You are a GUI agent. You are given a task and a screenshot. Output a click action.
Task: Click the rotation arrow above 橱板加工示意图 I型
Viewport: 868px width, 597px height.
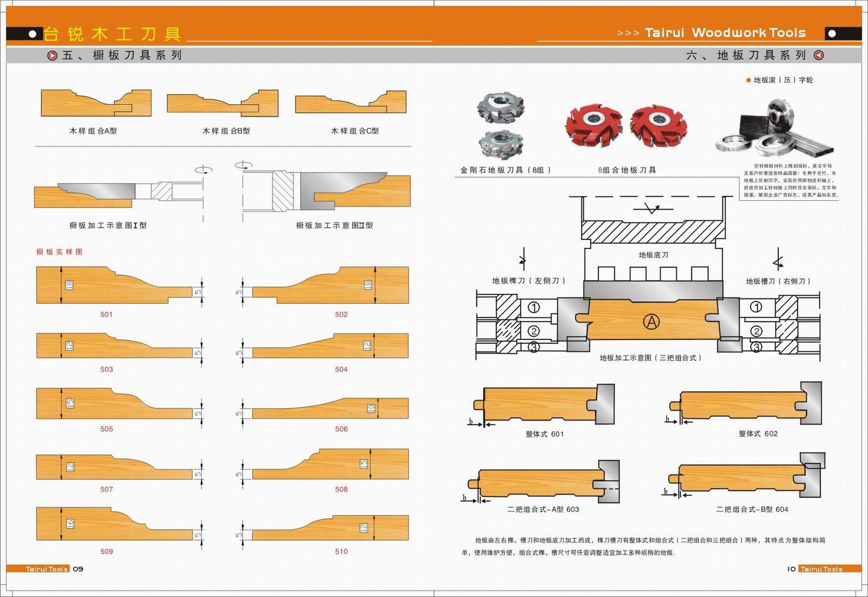coord(204,169)
